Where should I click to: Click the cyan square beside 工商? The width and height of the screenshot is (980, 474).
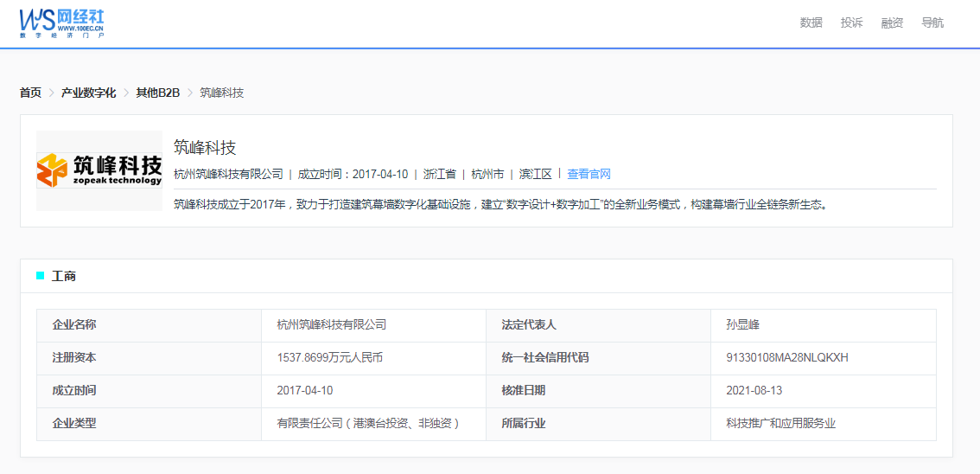tap(40, 276)
